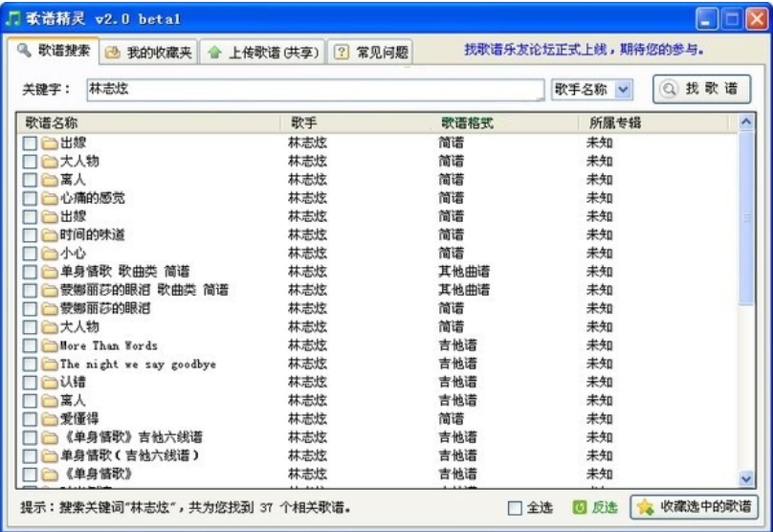Switch to the 歌谱搜索 tab
Image resolution: width=773 pixels, height=532 pixels.
coord(54,51)
